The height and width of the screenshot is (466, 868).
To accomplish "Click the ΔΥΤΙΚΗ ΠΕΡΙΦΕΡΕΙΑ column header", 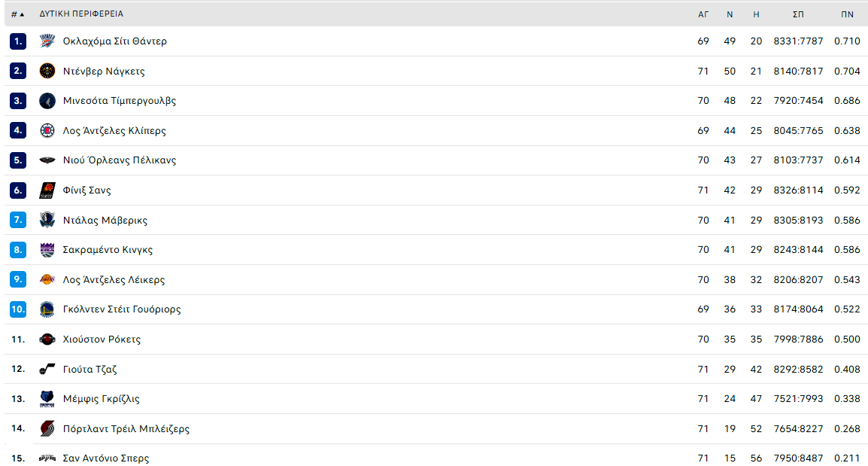I will point(81,14).
